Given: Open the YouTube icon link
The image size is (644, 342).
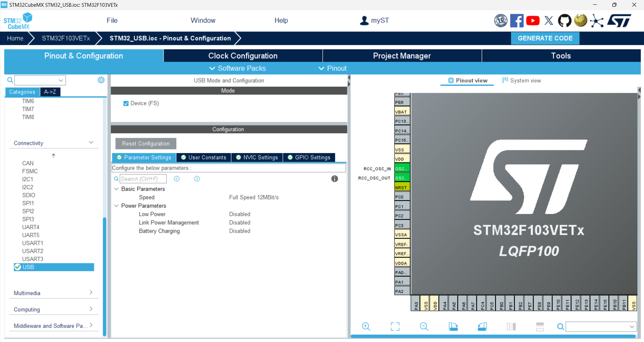Looking at the screenshot, I should coord(533,21).
